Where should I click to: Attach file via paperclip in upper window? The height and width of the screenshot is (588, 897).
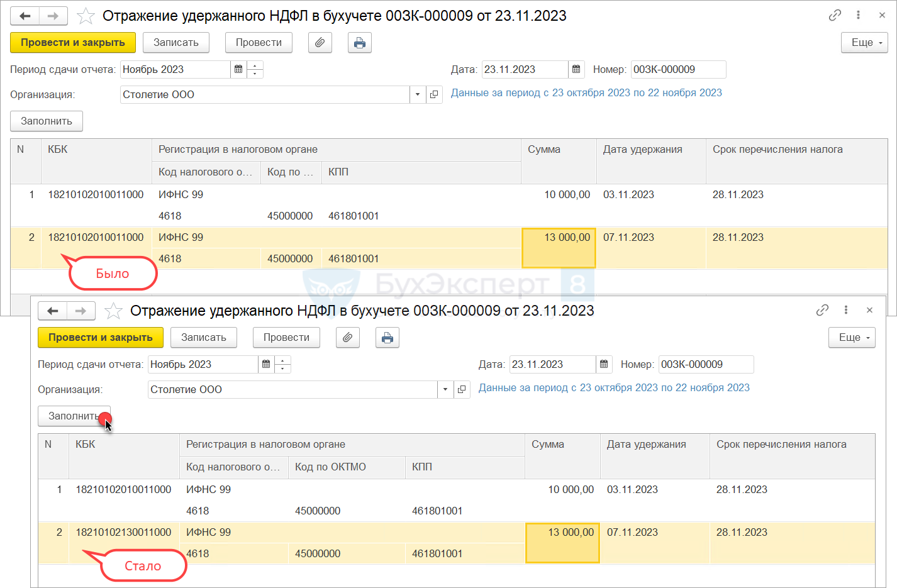pos(320,43)
